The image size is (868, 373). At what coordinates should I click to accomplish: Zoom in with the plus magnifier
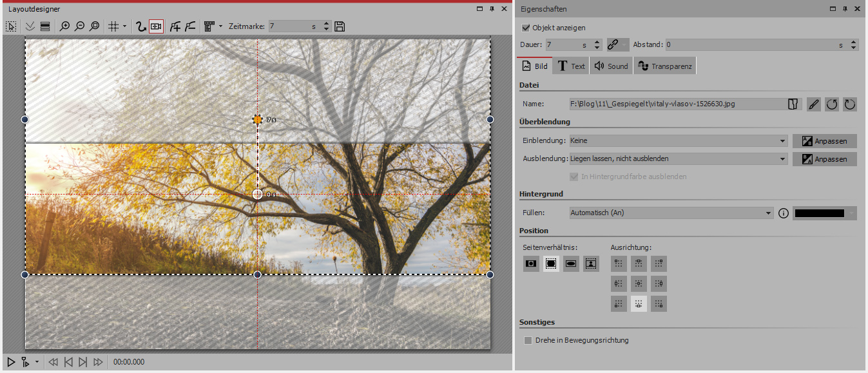(64, 26)
